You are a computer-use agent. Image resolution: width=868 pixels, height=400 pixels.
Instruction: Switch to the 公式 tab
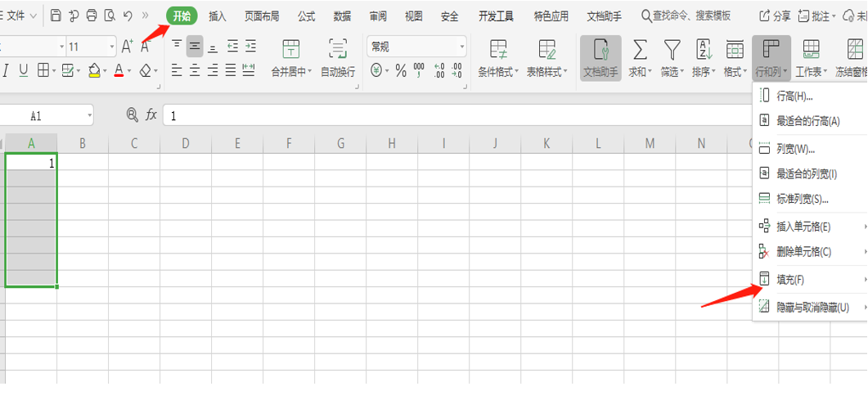click(x=306, y=16)
